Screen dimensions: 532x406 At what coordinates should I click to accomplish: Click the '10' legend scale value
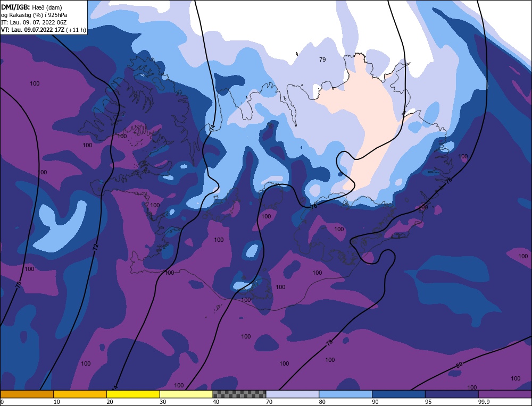pos(57,402)
